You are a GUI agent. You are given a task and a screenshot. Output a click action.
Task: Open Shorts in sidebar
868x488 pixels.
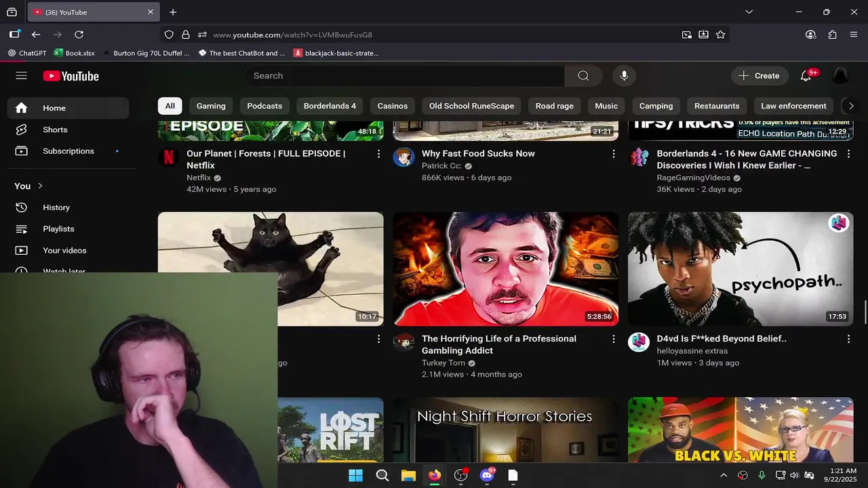pos(68,129)
